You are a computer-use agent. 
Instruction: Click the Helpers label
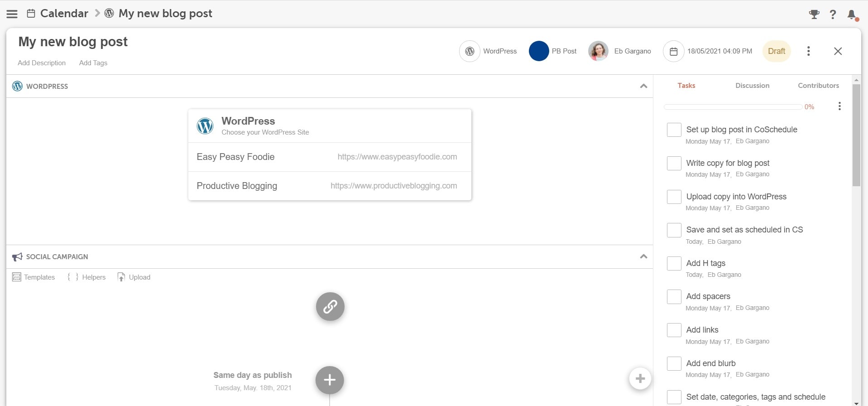[x=94, y=277]
